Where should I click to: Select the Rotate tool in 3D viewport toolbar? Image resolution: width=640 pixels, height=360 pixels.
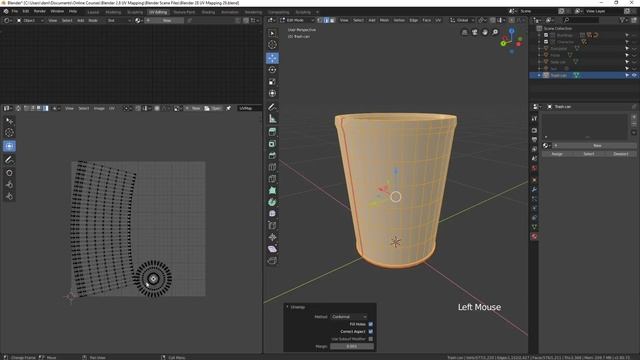pos(272,70)
